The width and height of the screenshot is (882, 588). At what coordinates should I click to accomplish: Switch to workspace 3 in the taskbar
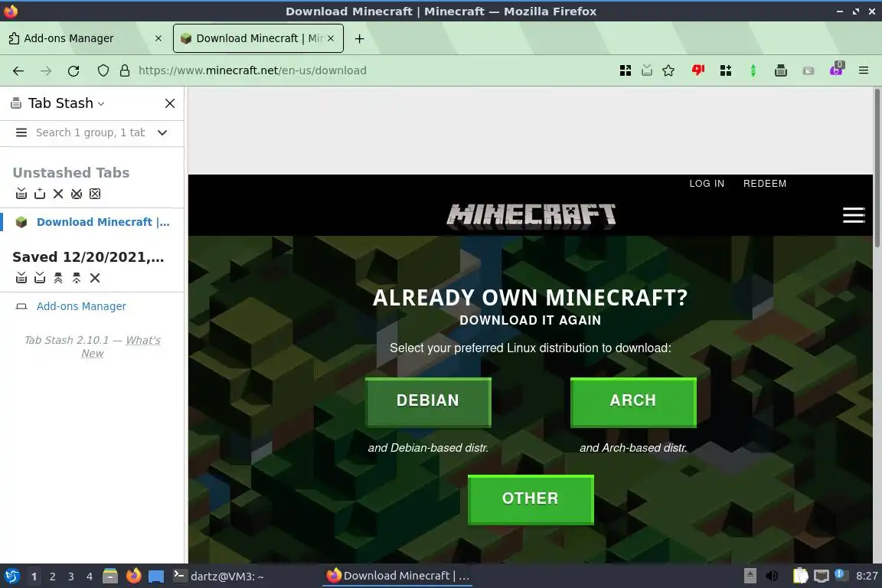click(71, 577)
